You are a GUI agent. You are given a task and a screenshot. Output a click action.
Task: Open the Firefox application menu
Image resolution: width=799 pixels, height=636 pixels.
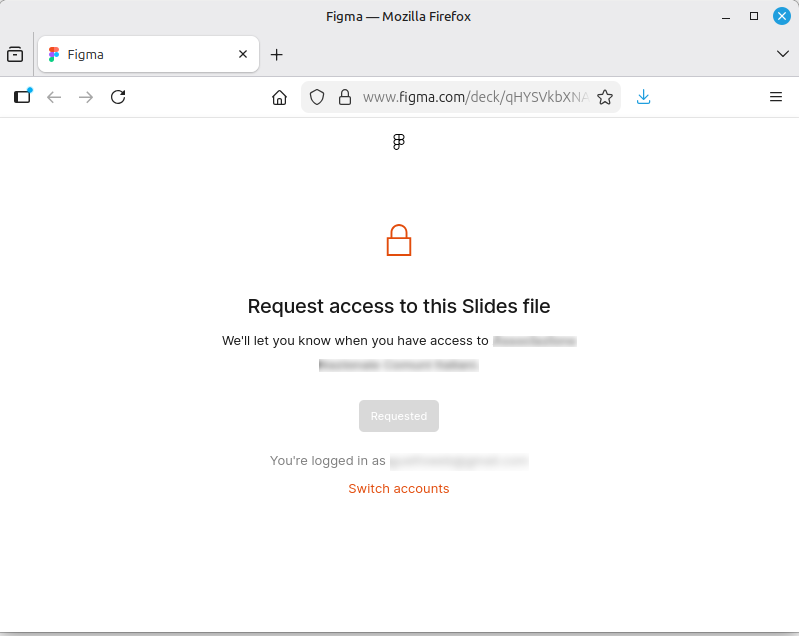[776, 97]
